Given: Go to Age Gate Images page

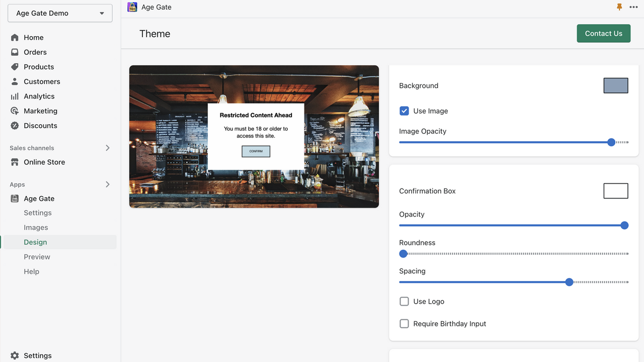Looking at the screenshot, I should pos(36,227).
